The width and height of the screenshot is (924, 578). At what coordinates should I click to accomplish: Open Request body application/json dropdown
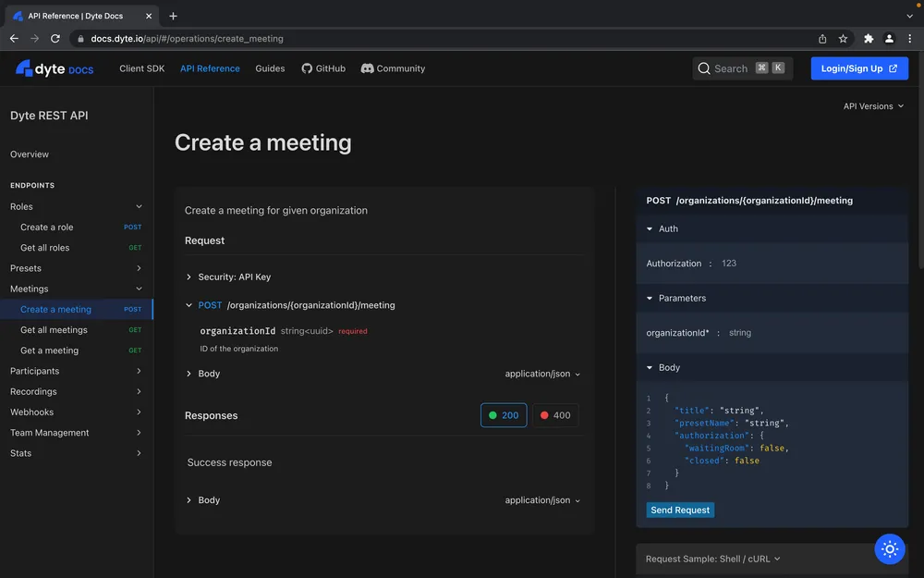(542, 374)
